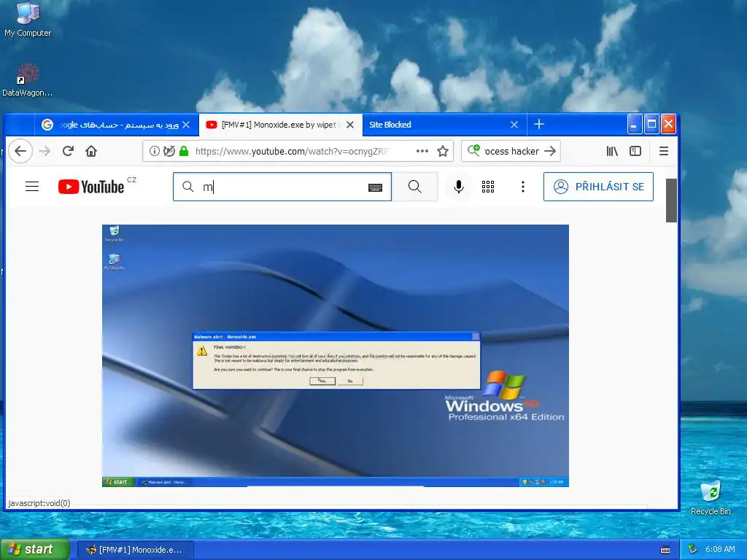Click the forward navigation arrow
This screenshot has width=747, height=560.
click(x=44, y=151)
